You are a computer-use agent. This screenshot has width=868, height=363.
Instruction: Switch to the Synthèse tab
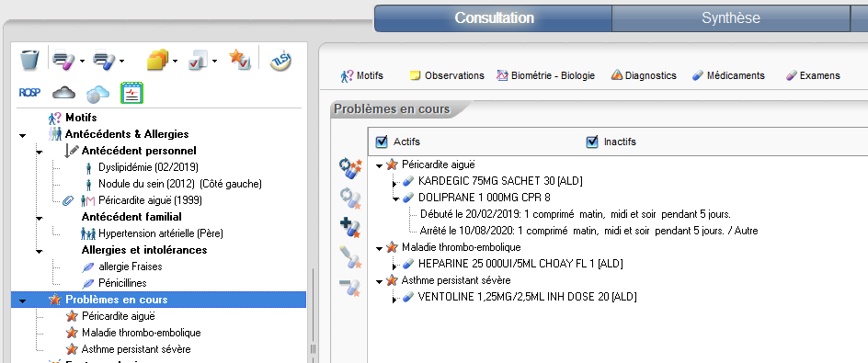[x=731, y=17]
